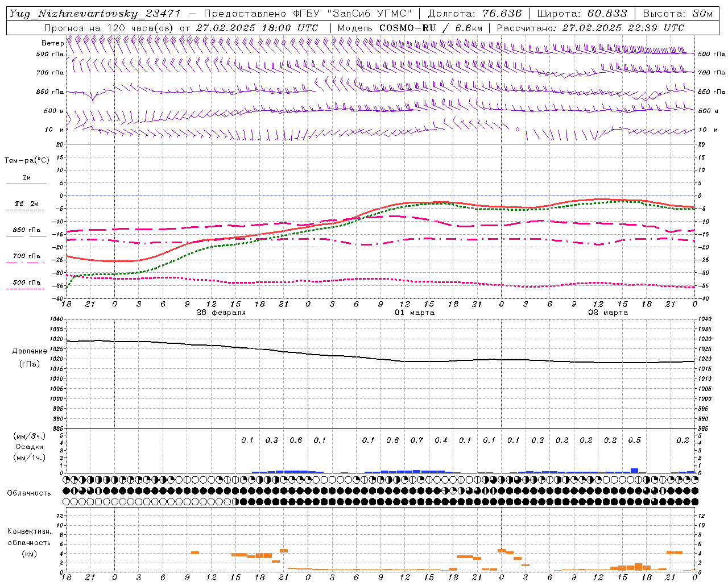The height and width of the screenshot is (582, 728).
Task: Click the dotted 500 гПа temperature legend line
Action: [x=26, y=289]
